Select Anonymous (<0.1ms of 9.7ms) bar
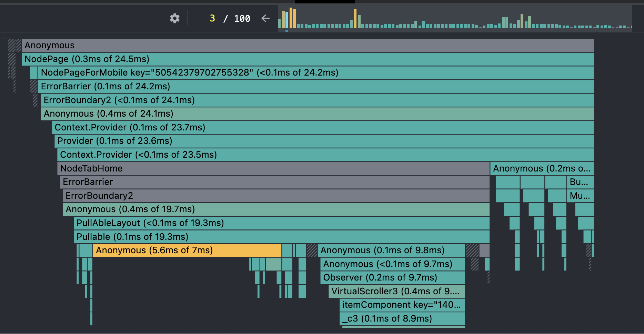The width and height of the screenshot is (644, 334). (x=393, y=264)
